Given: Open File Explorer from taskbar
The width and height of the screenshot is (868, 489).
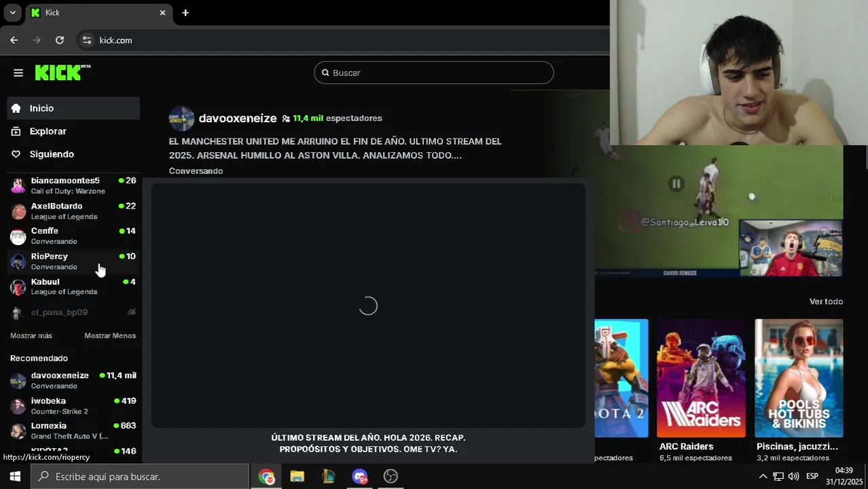Looking at the screenshot, I should pos(297,476).
